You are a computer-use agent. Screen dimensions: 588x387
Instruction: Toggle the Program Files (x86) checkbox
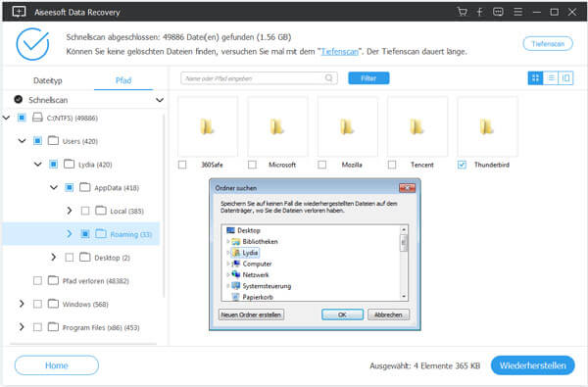37,327
